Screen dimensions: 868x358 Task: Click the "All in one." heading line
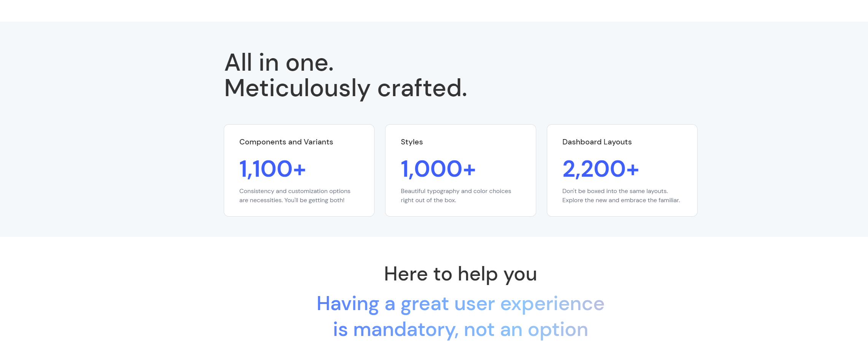pyautogui.click(x=279, y=63)
